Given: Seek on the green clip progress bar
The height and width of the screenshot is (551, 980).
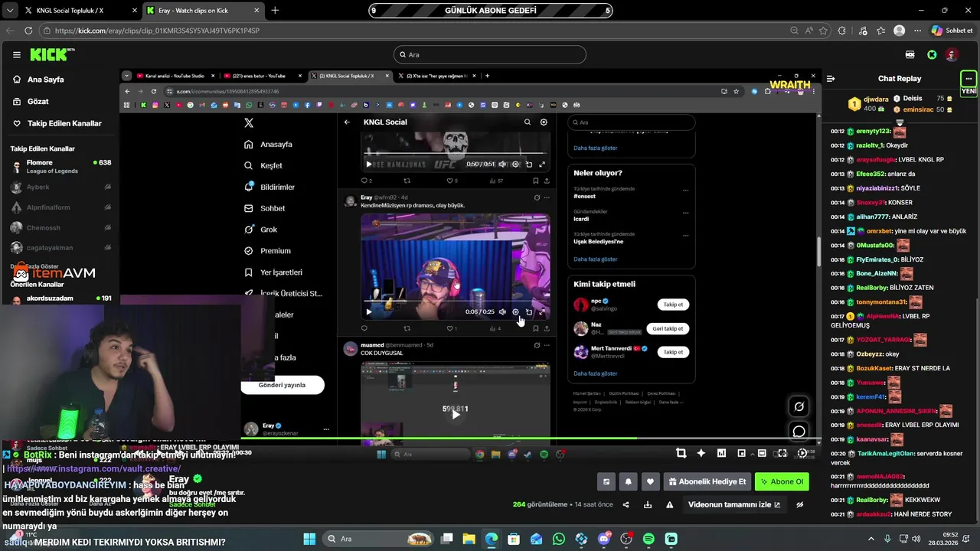Looking at the screenshot, I should tap(470, 439).
